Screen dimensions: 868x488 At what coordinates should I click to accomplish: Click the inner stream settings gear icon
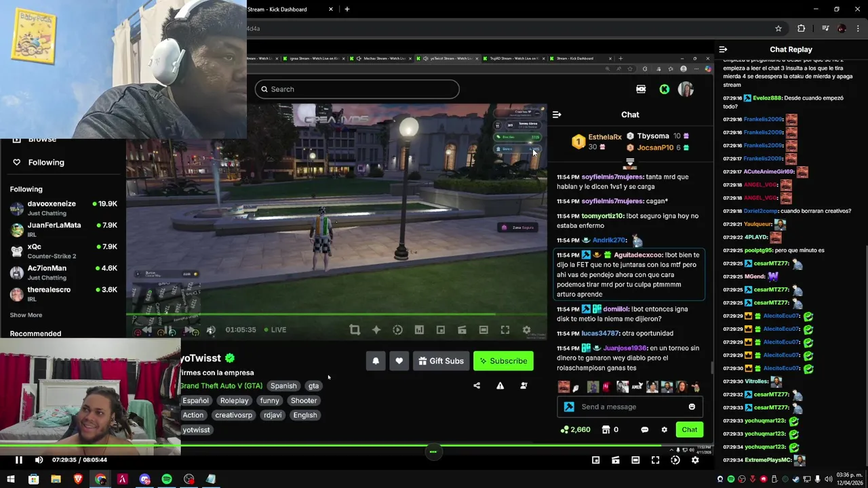coord(526,330)
